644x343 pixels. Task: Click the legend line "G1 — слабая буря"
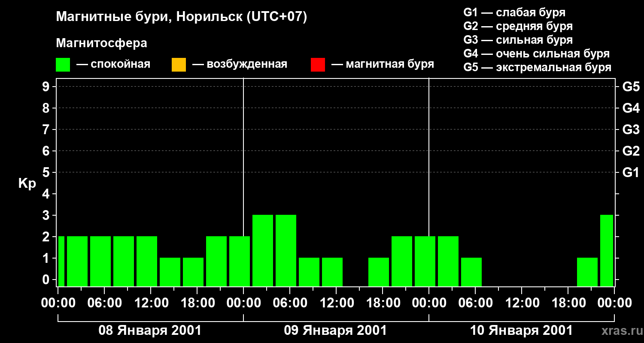click(x=514, y=12)
